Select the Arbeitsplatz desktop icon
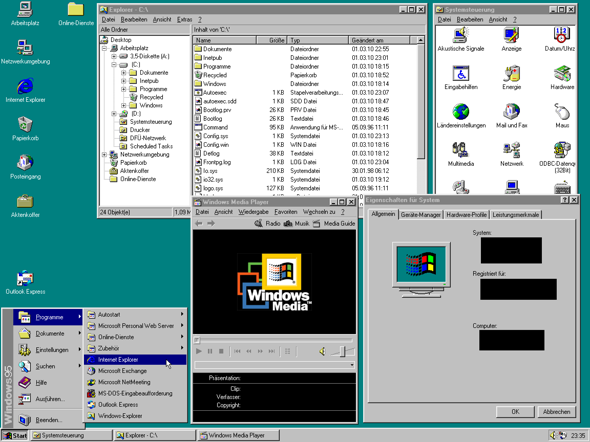Image resolution: width=590 pixels, height=442 pixels. (x=25, y=14)
